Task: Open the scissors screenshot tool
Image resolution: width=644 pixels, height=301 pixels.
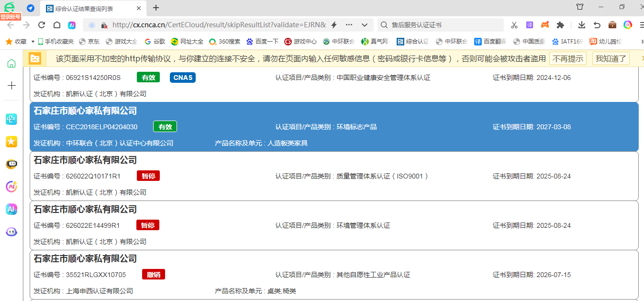Action: (x=514, y=25)
